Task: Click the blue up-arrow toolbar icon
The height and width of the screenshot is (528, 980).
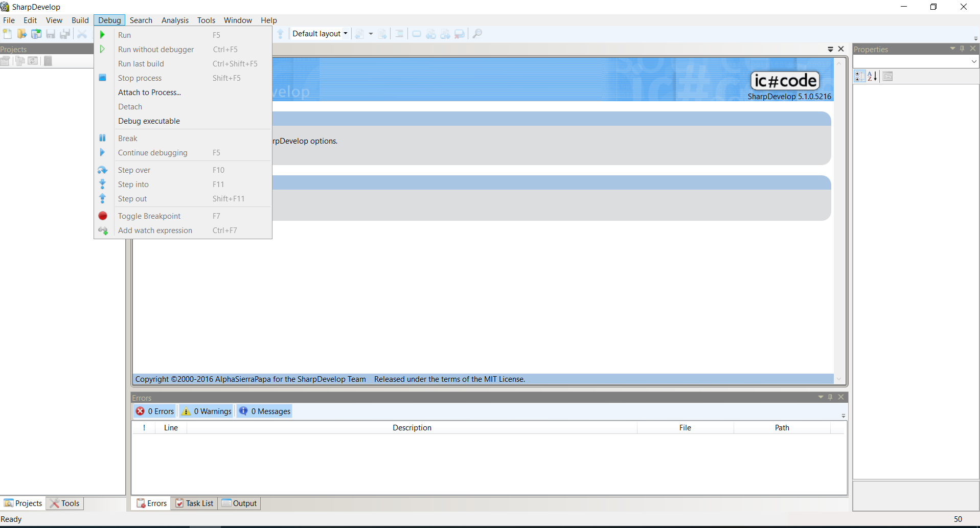Action: [280, 34]
